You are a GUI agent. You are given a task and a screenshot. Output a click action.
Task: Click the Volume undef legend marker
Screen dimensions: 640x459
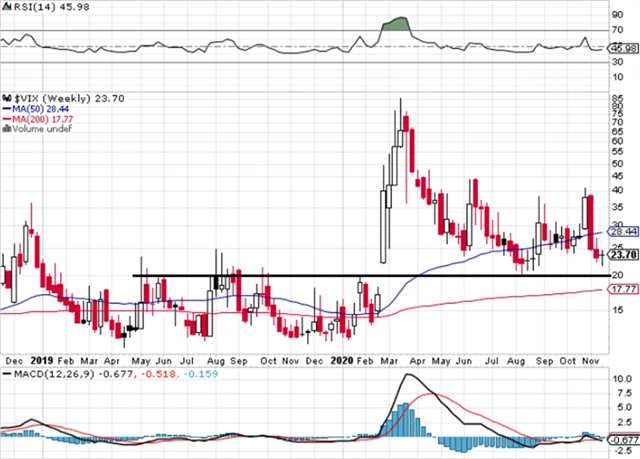pyautogui.click(x=5, y=128)
